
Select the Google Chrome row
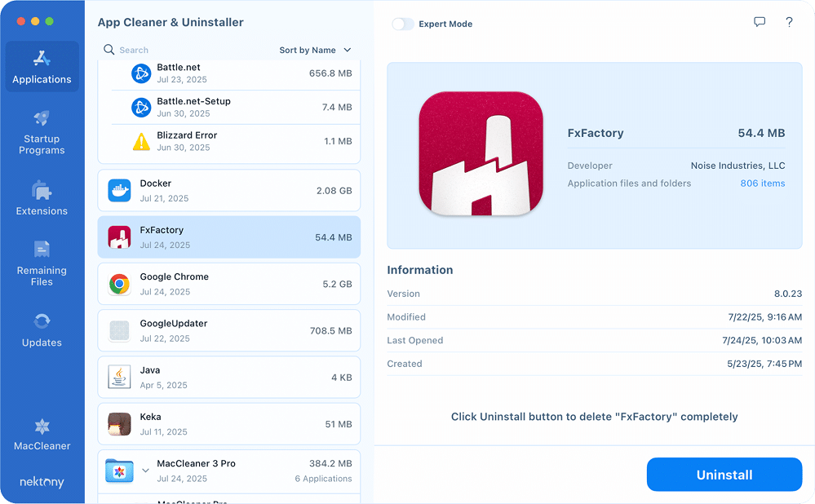228,285
